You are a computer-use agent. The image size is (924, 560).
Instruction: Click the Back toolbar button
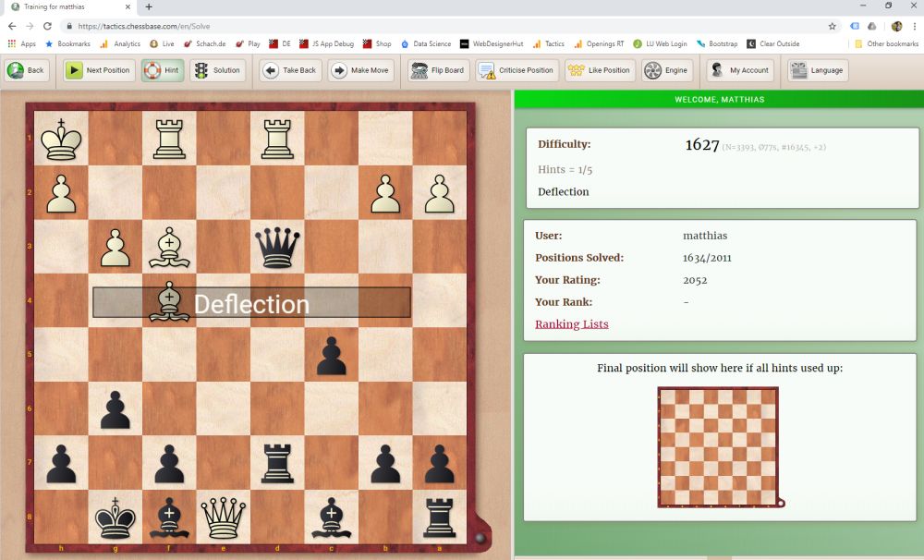(27, 70)
